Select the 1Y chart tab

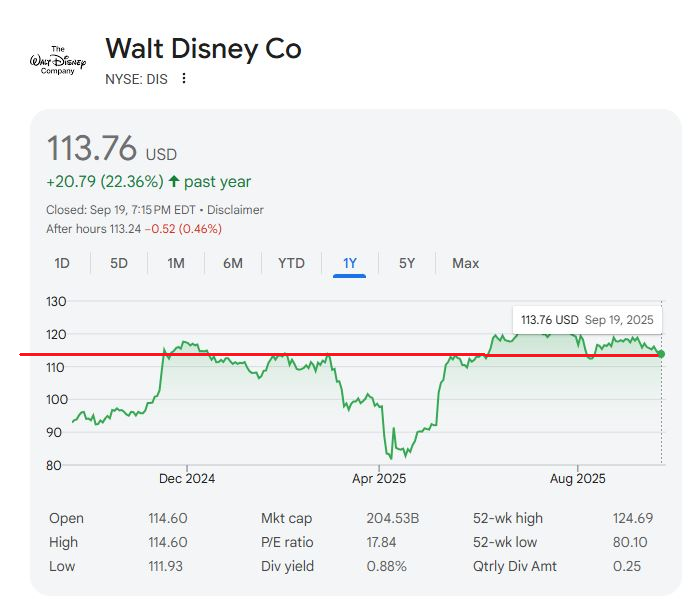tap(349, 263)
